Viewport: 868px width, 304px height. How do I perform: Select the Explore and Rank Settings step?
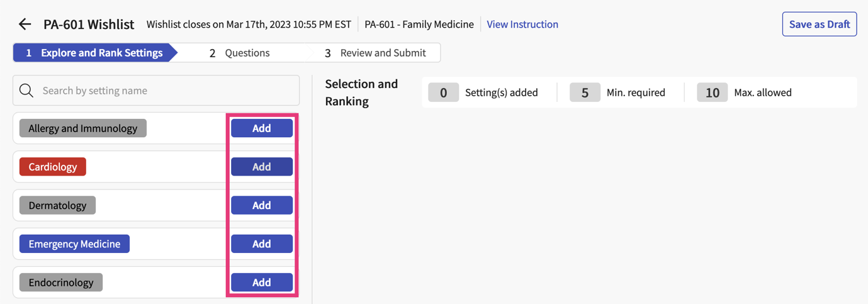94,53
